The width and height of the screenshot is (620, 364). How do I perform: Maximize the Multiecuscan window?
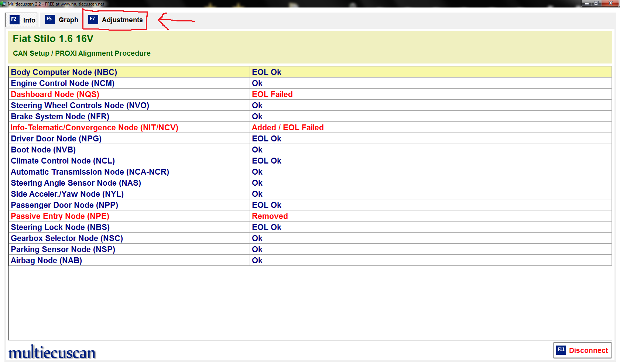pyautogui.click(x=596, y=3)
